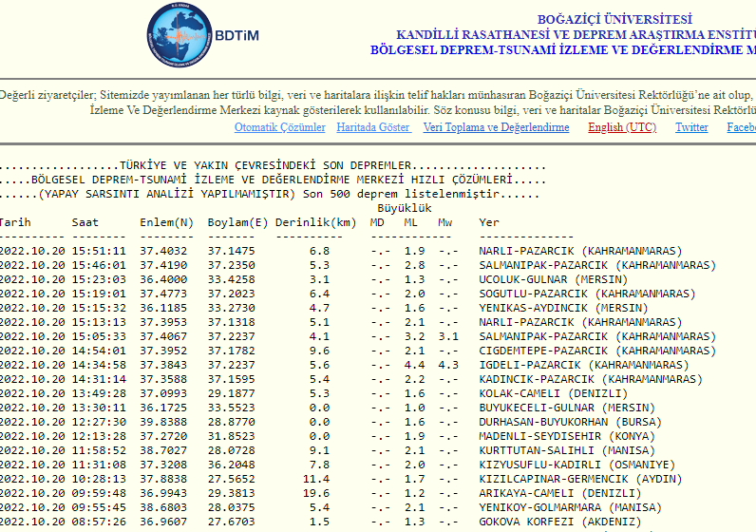756x532 pixels.
Task: Click BUYUKECELI-GULNAR (MERSIN) location
Action: (567, 408)
